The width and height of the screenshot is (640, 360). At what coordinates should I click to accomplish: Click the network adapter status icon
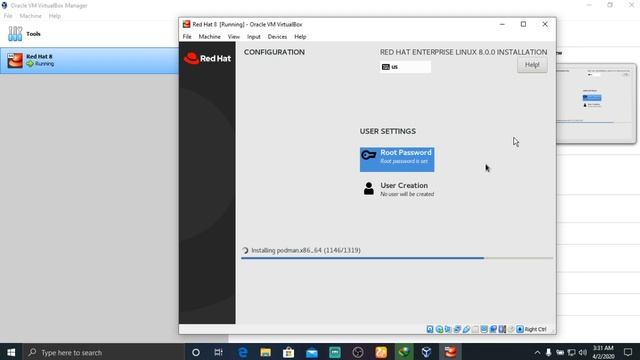click(x=457, y=329)
